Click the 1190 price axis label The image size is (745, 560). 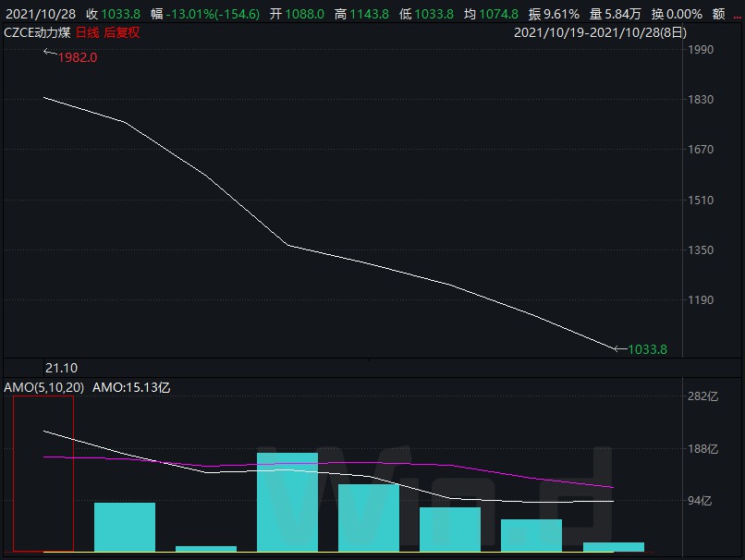point(701,300)
